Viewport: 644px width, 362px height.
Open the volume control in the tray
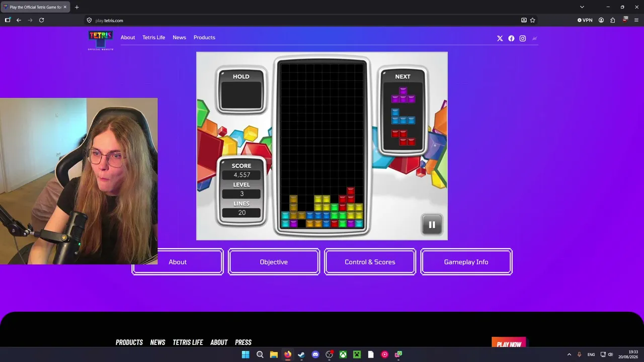coord(610,354)
